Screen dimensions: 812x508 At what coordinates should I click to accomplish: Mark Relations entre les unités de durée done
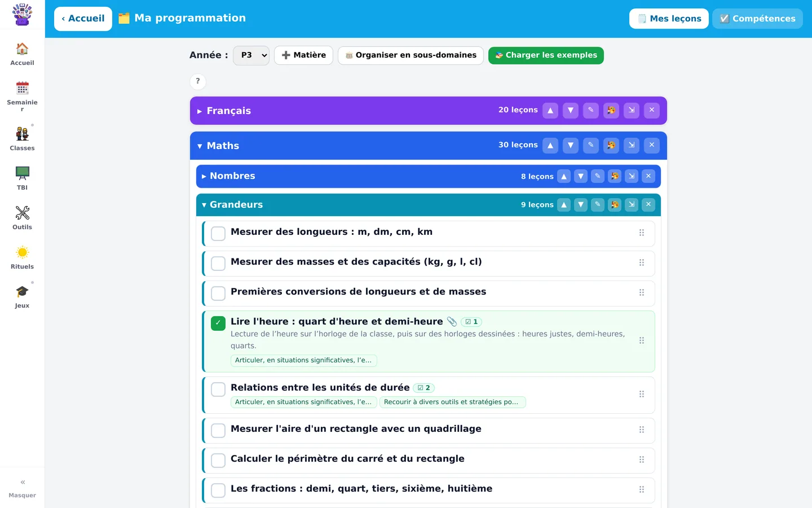click(218, 389)
